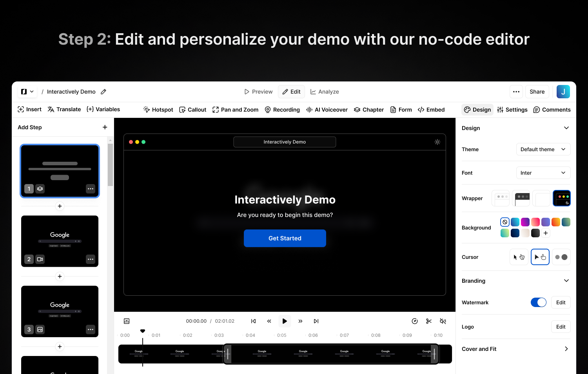Open the user avatar J menu
The width and height of the screenshot is (588, 374).
click(563, 92)
